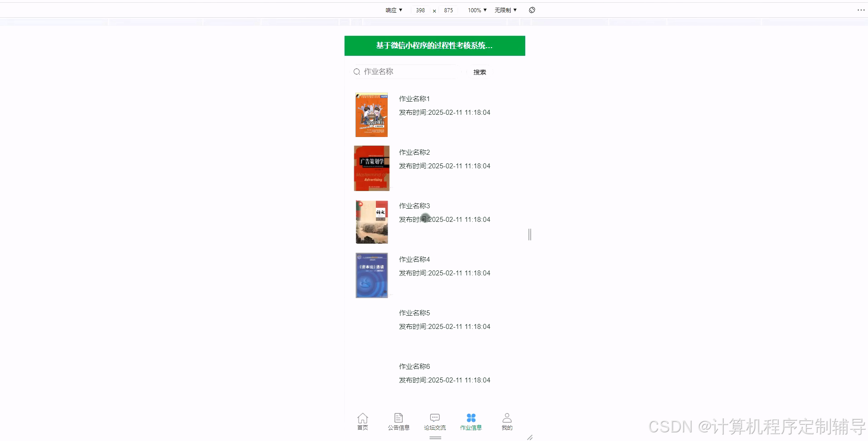868x441 pixels.
Task: Click the 广告策划学 book cover image
Action: tap(371, 168)
